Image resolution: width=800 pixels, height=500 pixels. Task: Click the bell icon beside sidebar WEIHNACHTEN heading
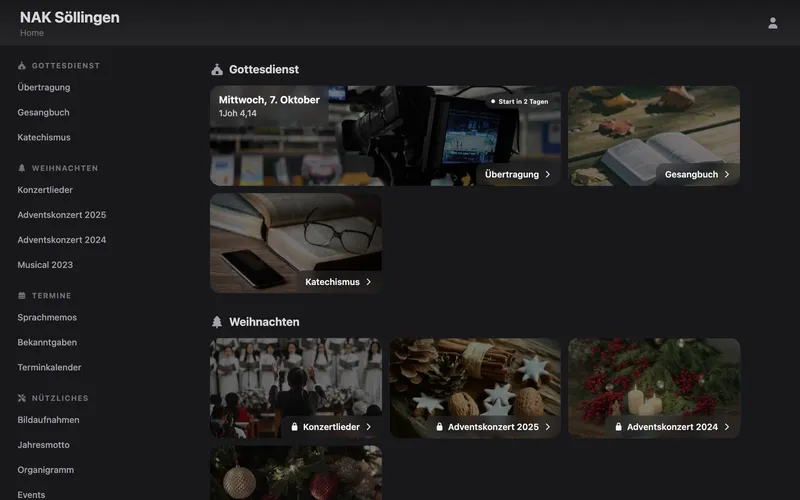point(21,168)
